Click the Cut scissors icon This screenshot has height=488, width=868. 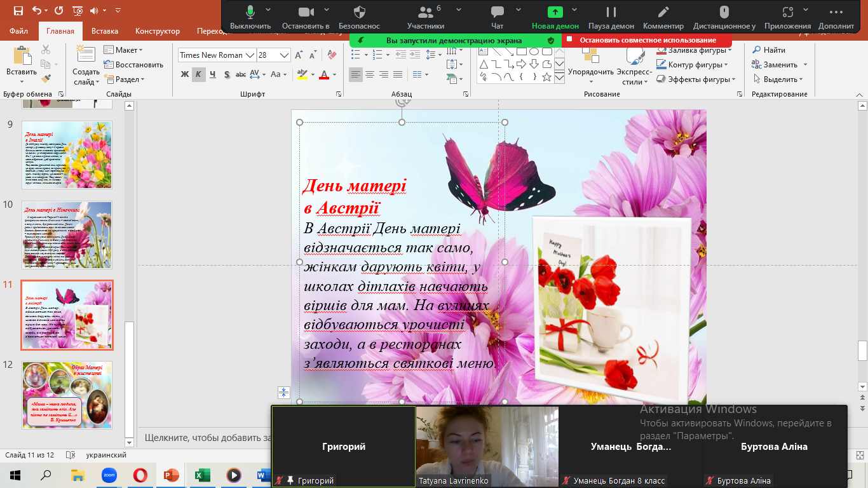(46, 50)
